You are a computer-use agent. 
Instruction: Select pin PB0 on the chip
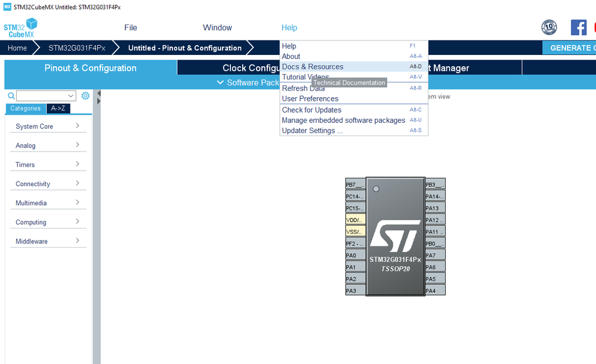pos(435,243)
